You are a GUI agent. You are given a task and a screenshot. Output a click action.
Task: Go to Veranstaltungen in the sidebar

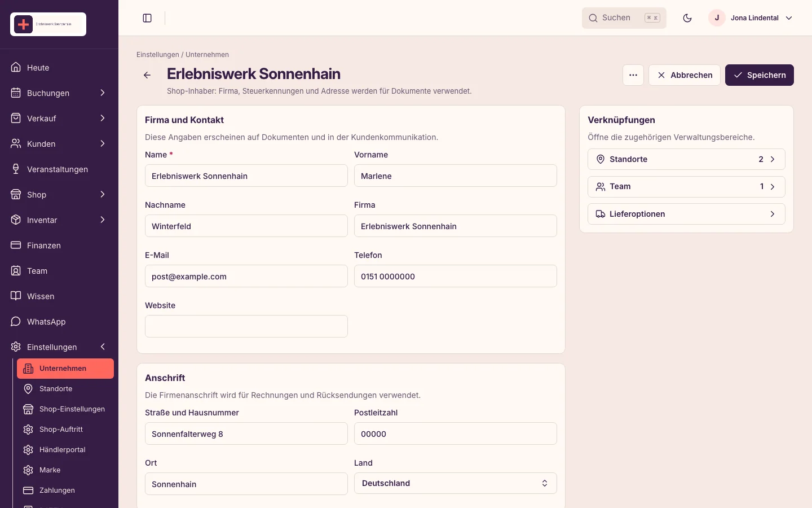59,169
